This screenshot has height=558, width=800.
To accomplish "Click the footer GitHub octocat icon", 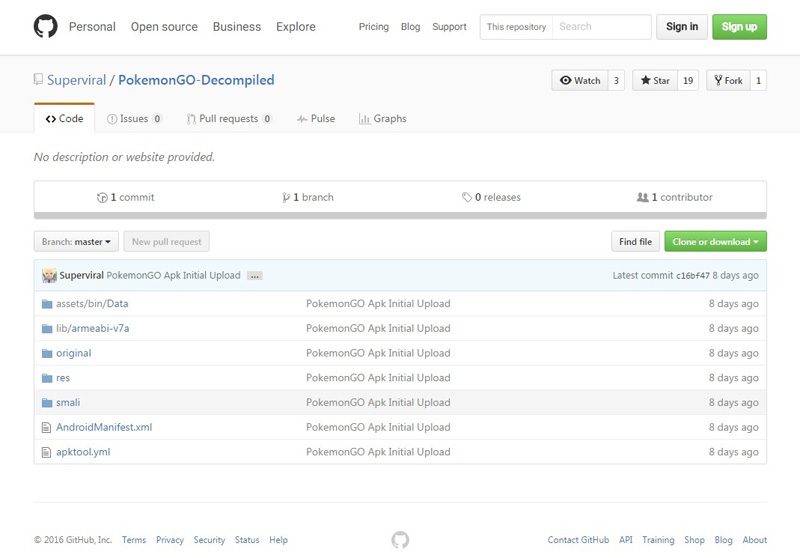I will (400, 540).
